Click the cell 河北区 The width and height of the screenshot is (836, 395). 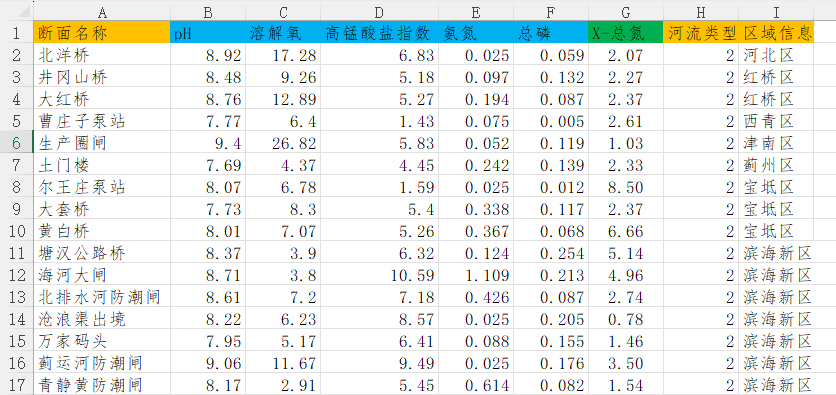(776, 55)
